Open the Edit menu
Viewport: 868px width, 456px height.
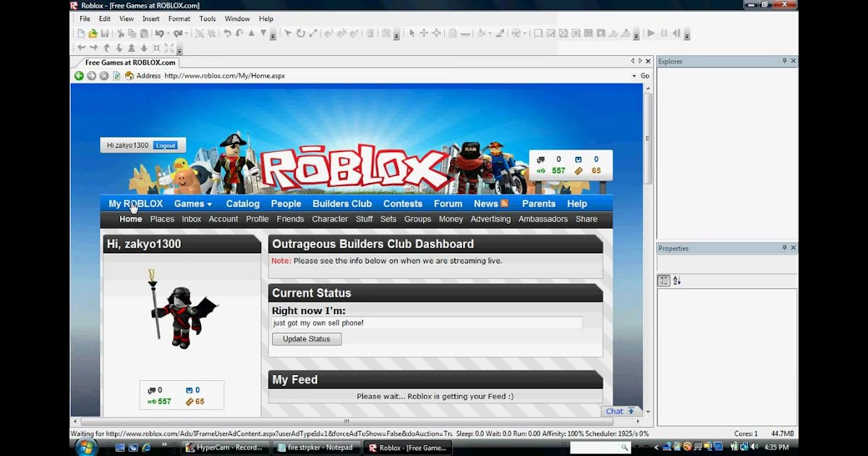point(105,19)
